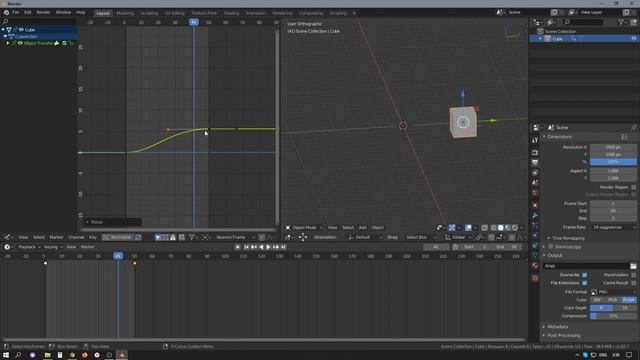Toggle only selected keyframes arrow icon
This screenshot has width=640, height=360.
pos(158,237)
